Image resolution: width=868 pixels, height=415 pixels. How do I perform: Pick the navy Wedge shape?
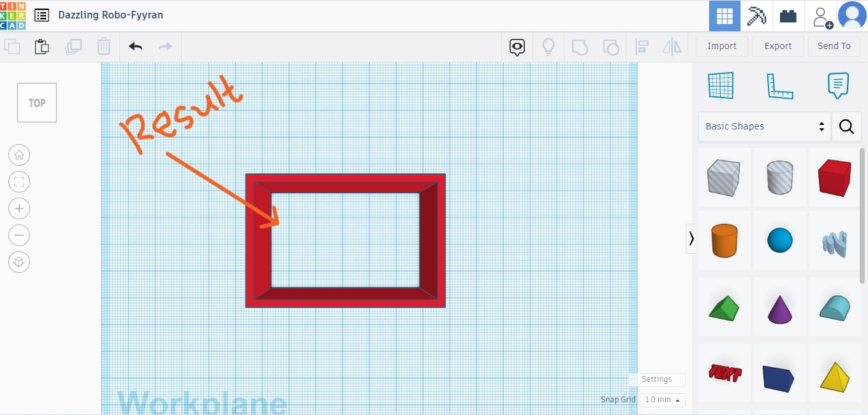click(779, 374)
